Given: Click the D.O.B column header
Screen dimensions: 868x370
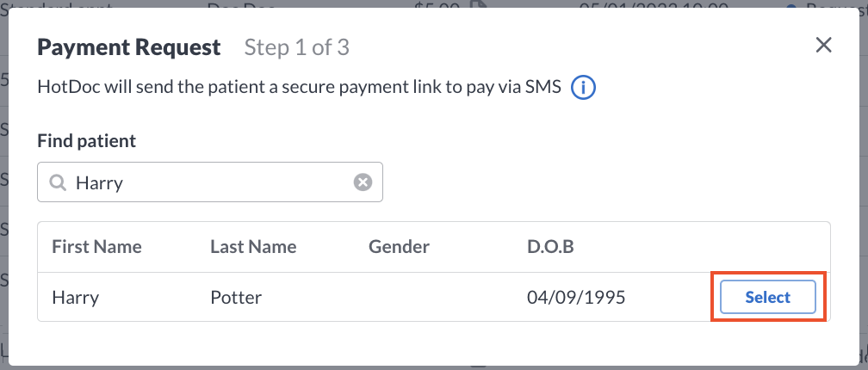Looking at the screenshot, I should click(551, 247).
